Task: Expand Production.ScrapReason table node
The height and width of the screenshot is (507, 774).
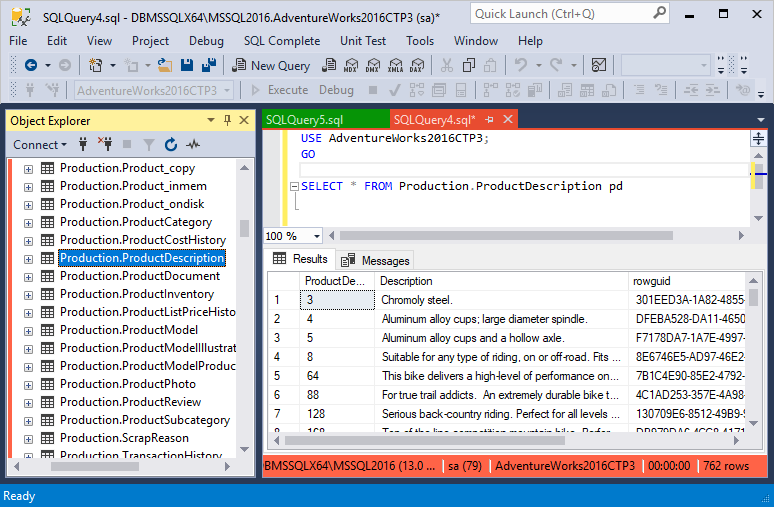Action: (x=29, y=439)
